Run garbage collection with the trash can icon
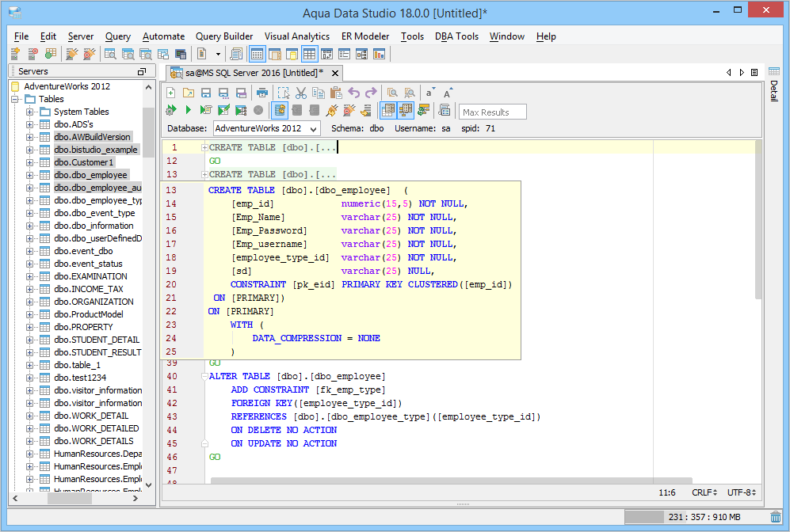The width and height of the screenshot is (790, 532). (775, 517)
